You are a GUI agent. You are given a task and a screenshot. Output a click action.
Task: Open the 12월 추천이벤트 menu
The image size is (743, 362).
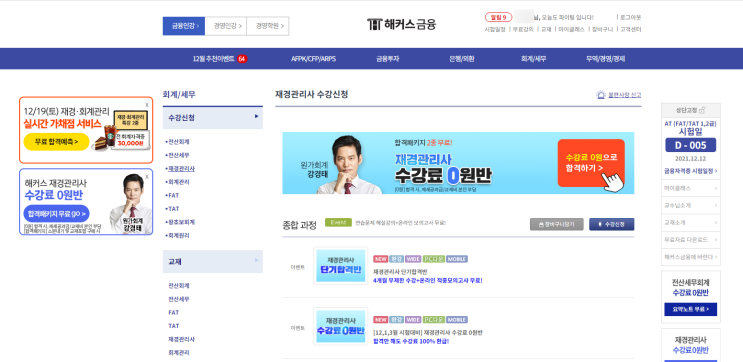coord(214,59)
